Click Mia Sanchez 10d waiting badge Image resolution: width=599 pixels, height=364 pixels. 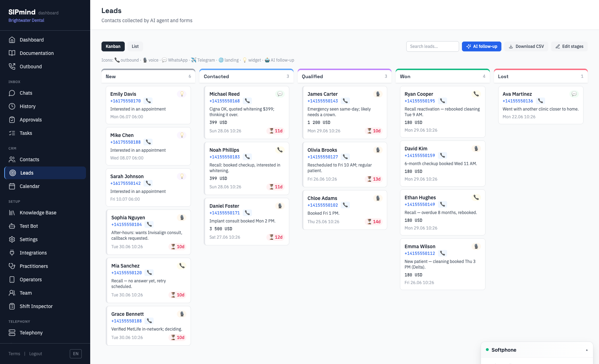pyautogui.click(x=178, y=295)
